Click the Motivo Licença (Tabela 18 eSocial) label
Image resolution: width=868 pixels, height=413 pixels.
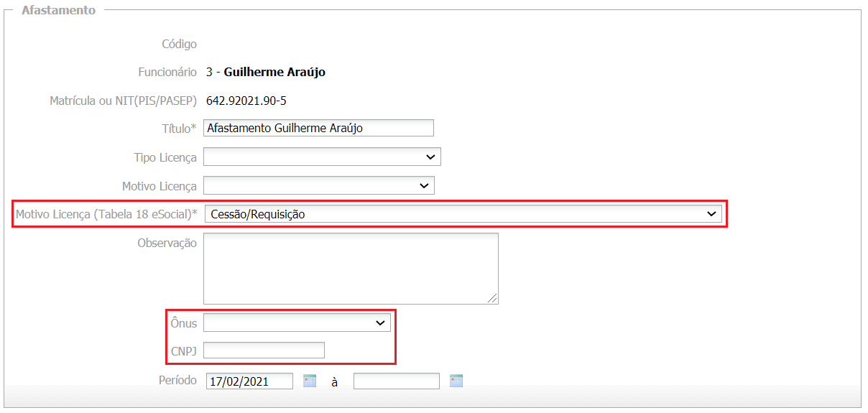coord(106,214)
